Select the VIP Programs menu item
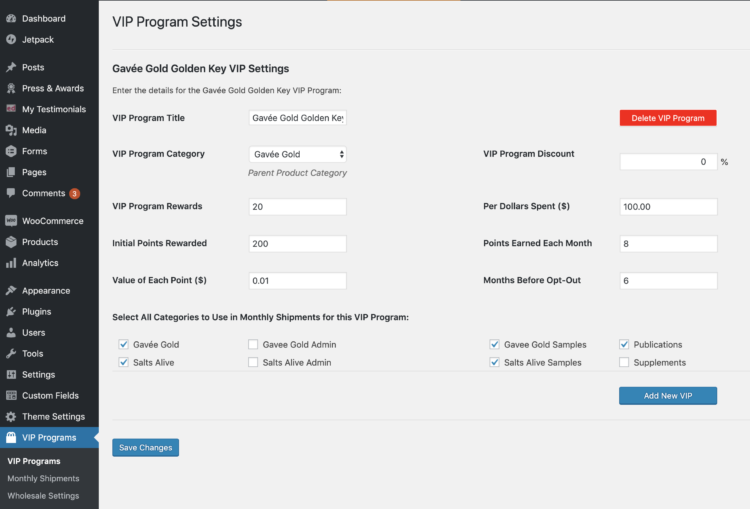This screenshot has height=509, width=750. 49,438
